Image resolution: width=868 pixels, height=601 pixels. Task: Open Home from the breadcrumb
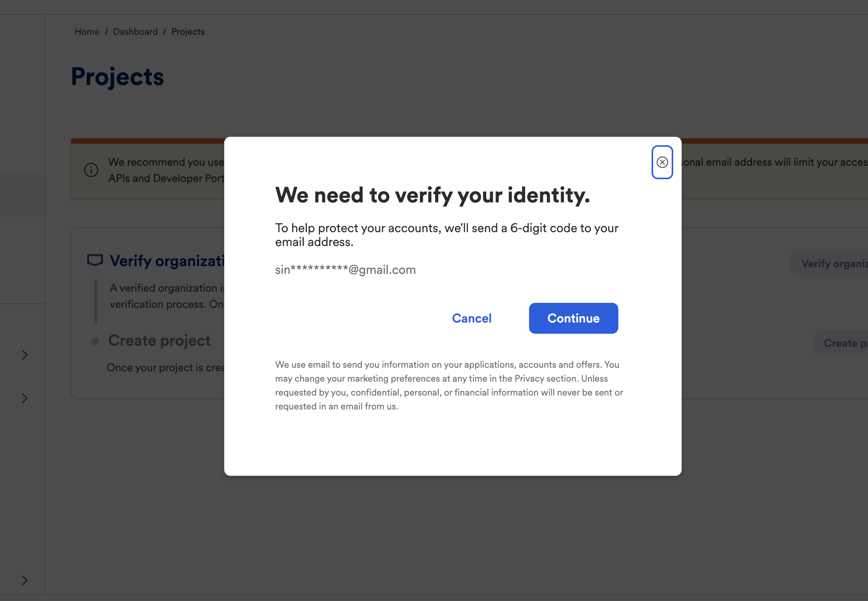87,31
